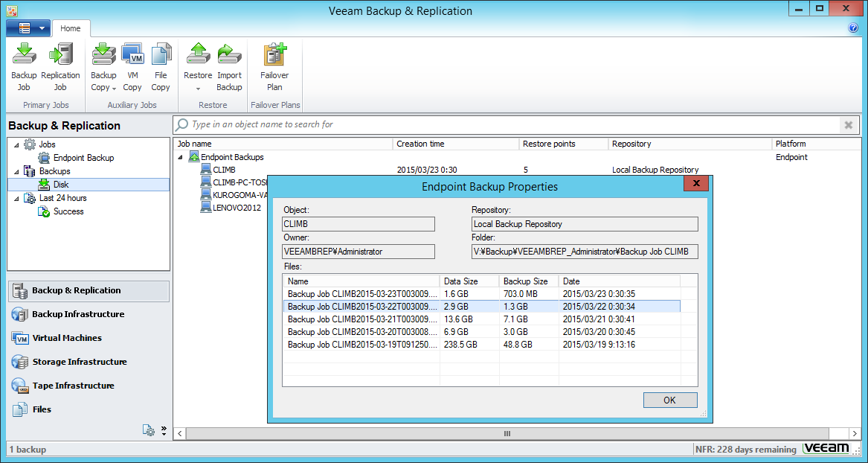Image resolution: width=868 pixels, height=463 pixels.
Task: Select the 2015-03-21T003009 backup file row
Action: (x=482, y=319)
